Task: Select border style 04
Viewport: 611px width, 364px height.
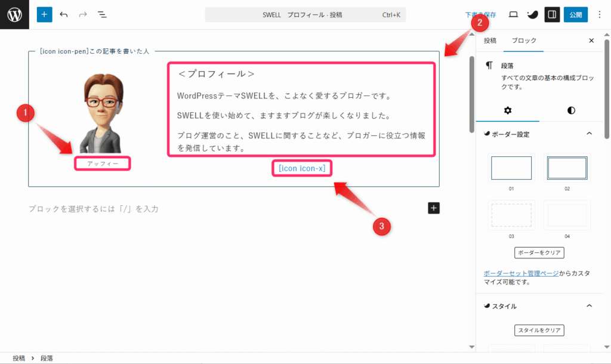Action: [567, 215]
